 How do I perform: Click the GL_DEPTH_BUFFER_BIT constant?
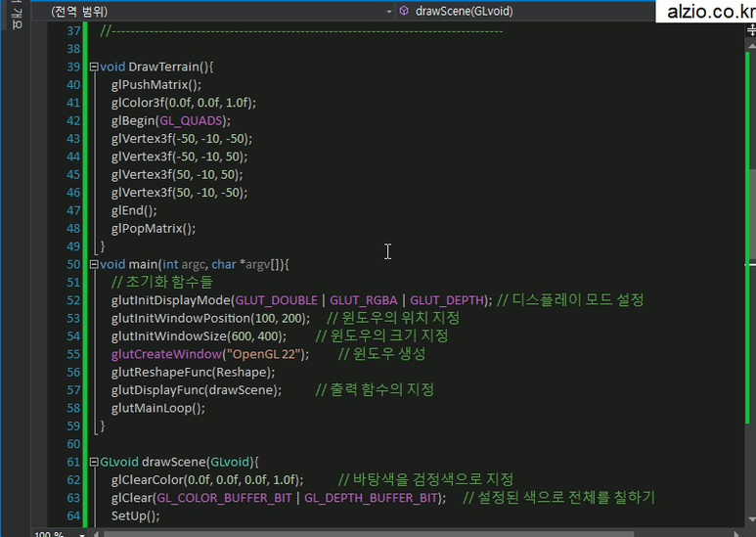(x=371, y=498)
